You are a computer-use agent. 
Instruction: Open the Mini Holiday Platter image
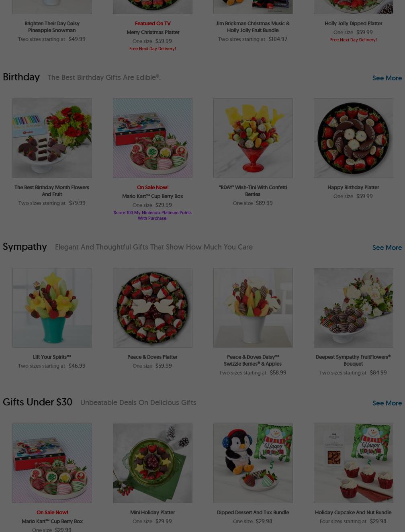[153, 463]
